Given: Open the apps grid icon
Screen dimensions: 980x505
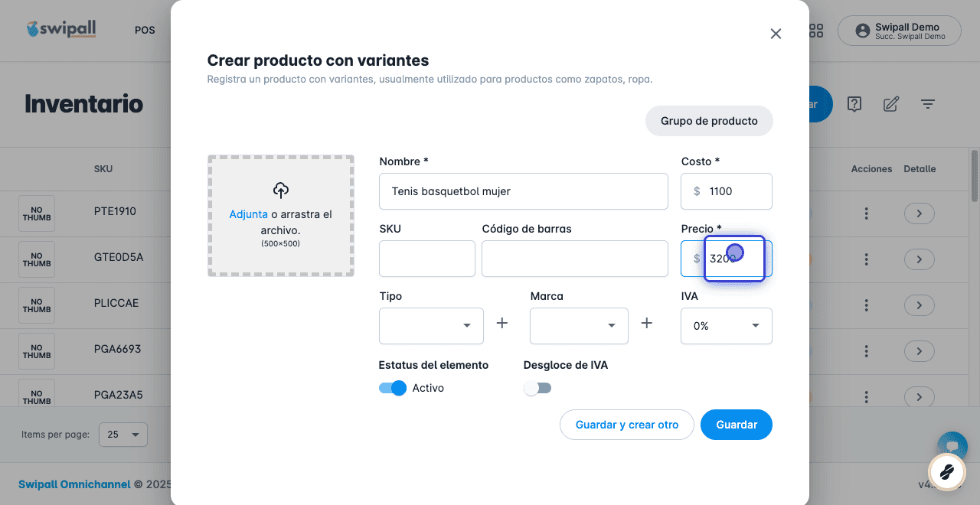Looking at the screenshot, I should point(816,31).
